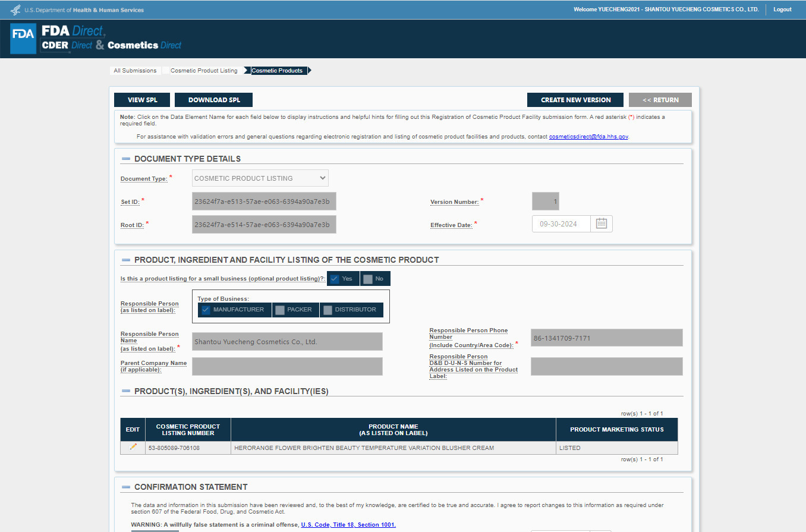
Task: Select listing number 53-805089-706108 cell
Action: pyautogui.click(x=188, y=448)
